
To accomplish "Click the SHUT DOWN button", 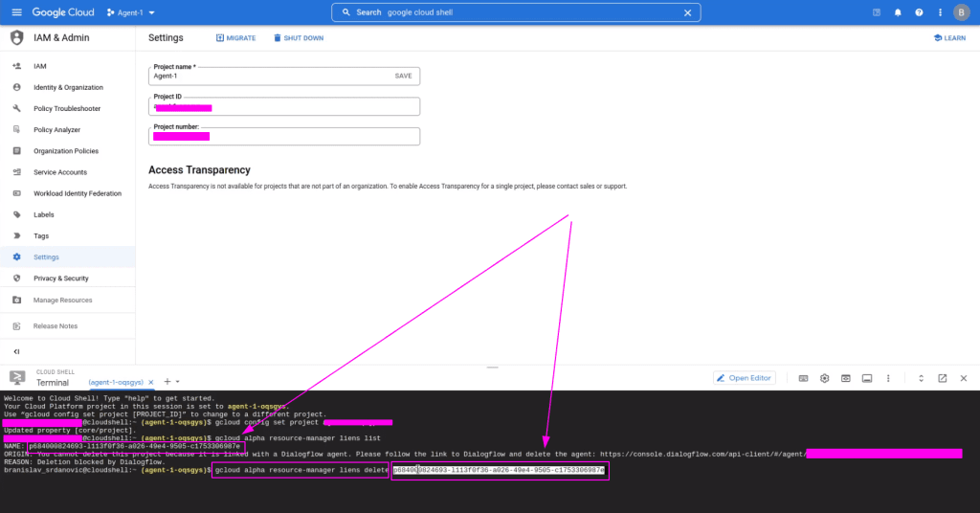I will click(299, 38).
